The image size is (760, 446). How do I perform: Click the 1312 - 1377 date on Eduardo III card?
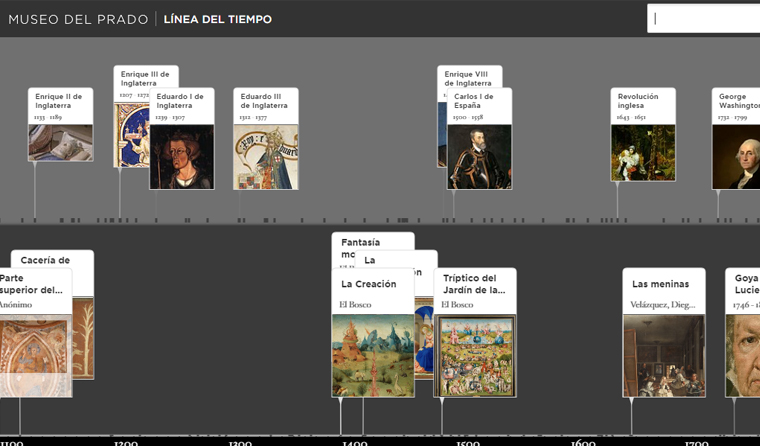coord(253,117)
